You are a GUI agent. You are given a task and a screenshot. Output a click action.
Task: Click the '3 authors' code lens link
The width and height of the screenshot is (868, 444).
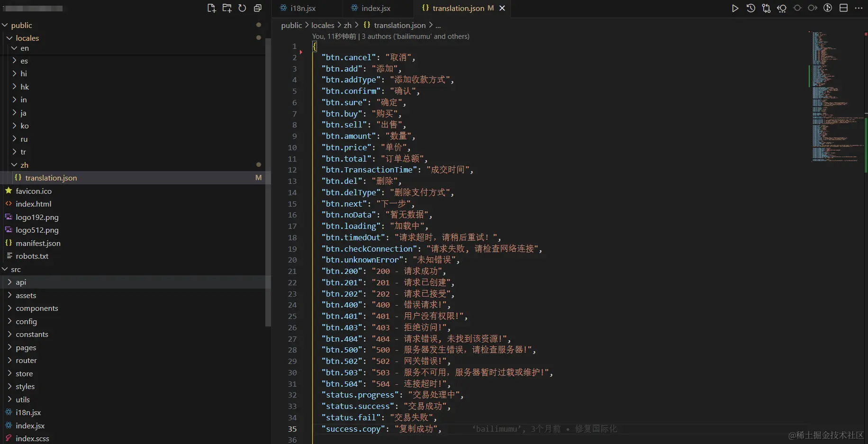pos(416,36)
